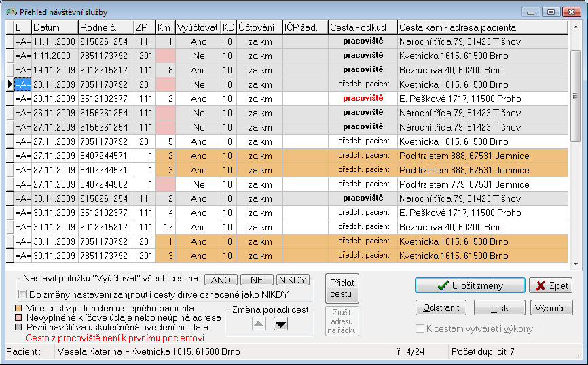This screenshot has height=365, width=588.
Task: Set all Vyúčtovat to NIKDY
Action: click(293, 280)
